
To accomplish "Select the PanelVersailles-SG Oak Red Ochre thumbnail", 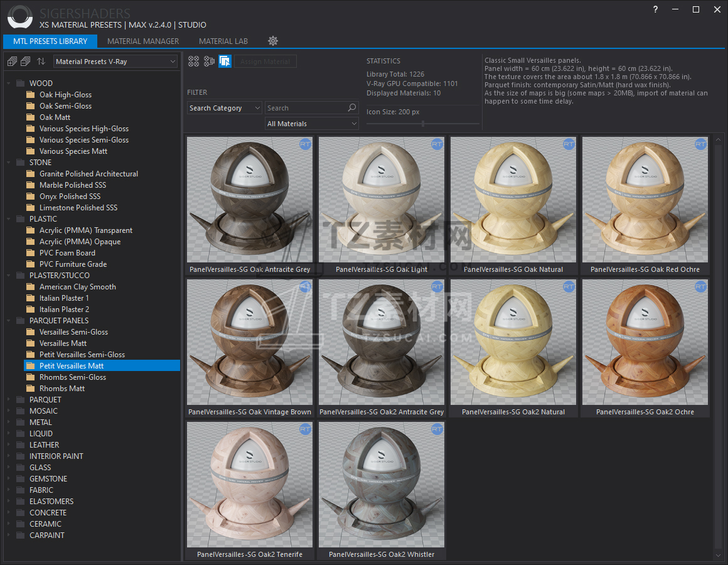I will [x=645, y=200].
